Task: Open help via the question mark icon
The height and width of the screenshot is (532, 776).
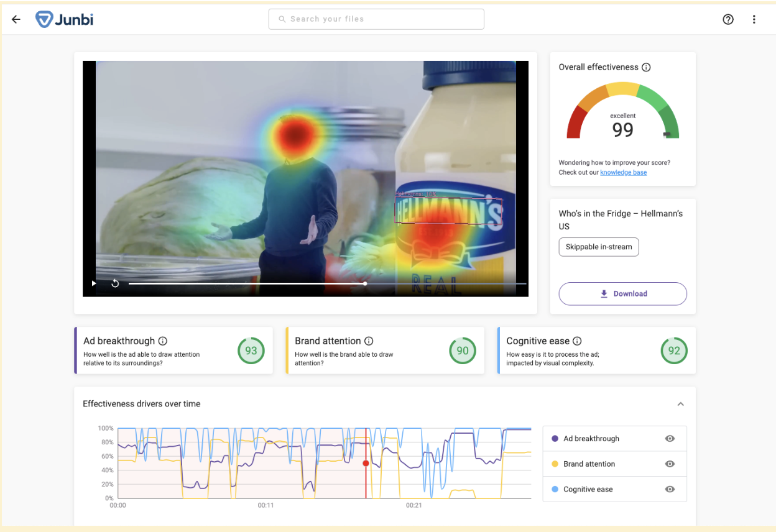Action: (728, 19)
